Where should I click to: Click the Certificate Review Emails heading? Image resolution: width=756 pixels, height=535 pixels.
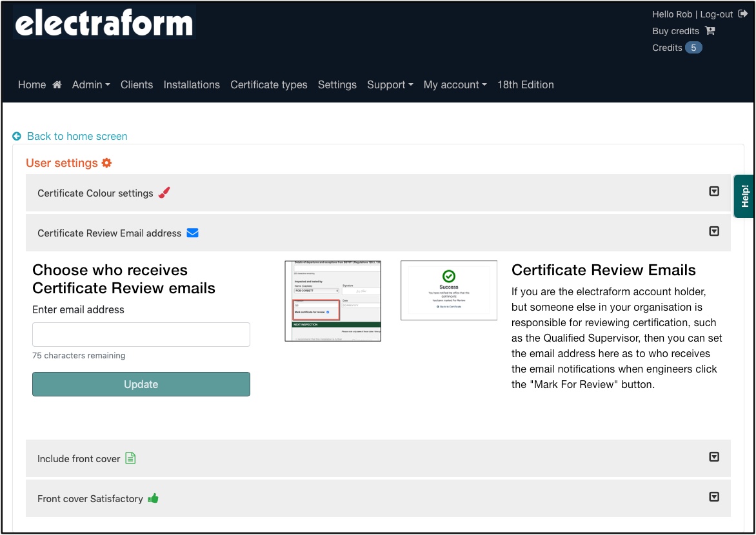click(x=603, y=270)
